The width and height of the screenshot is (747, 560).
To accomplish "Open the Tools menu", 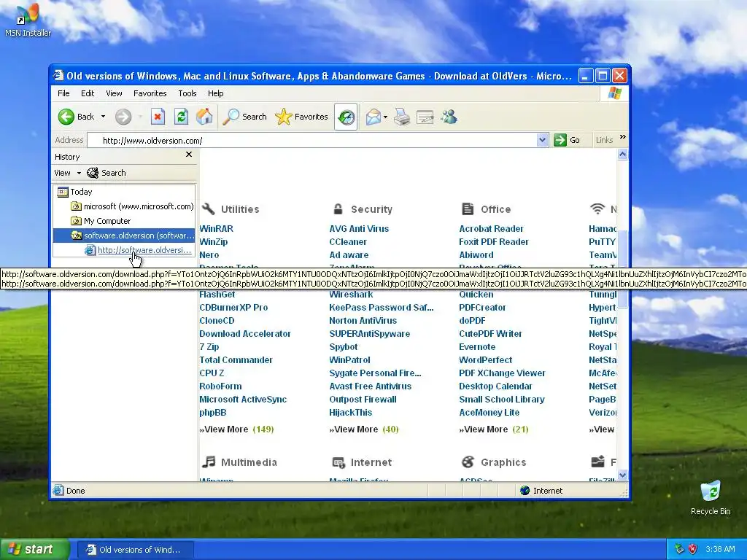I will tap(187, 93).
